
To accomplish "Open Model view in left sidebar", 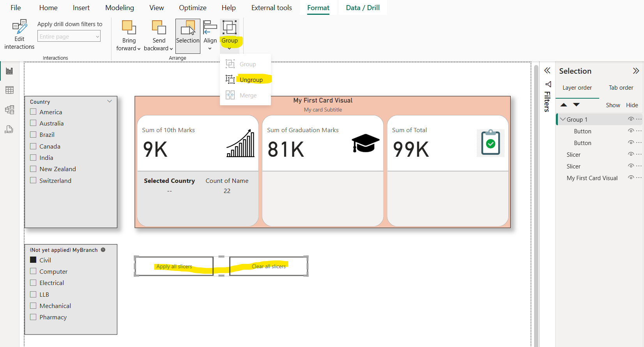I will 9,110.
